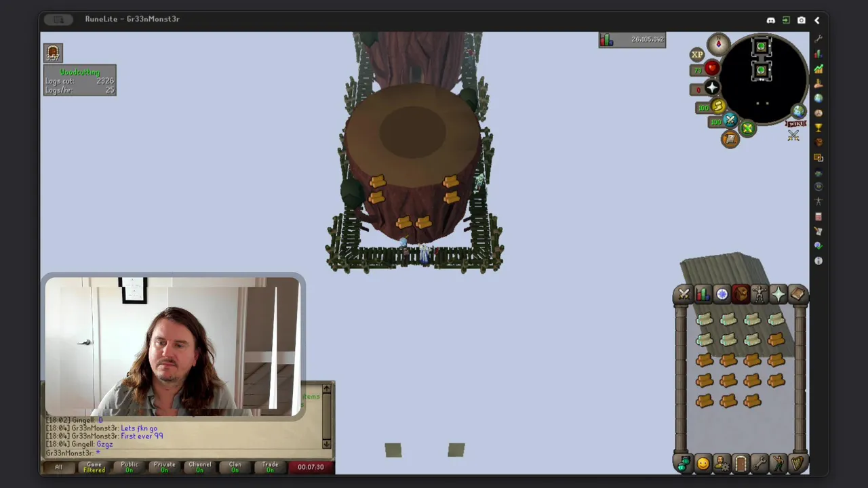The image size is (868, 488).
Task: Open the Combat Options tab
Action: tap(684, 294)
